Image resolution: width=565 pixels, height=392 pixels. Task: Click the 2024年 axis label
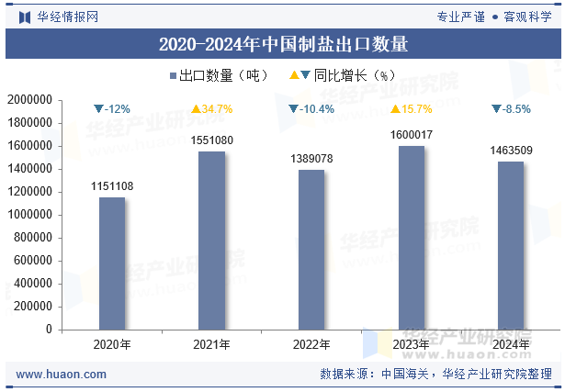point(512,345)
